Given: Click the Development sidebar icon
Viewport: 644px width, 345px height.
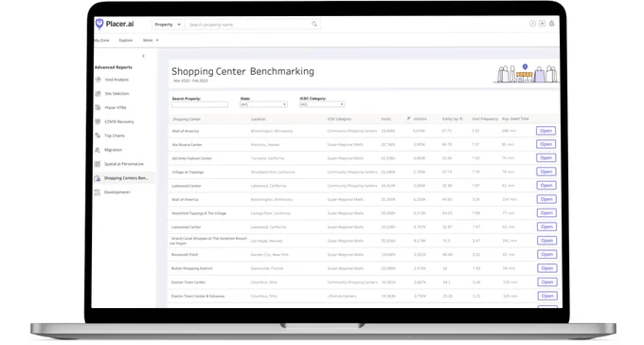Looking at the screenshot, I should coord(98,192).
